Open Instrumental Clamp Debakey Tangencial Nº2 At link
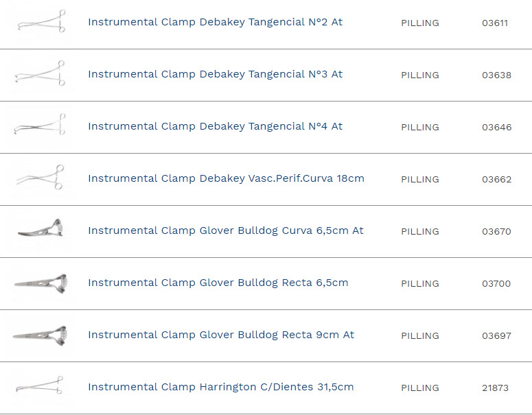Image resolution: width=532 pixels, height=415 pixels. (x=215, y=22)
